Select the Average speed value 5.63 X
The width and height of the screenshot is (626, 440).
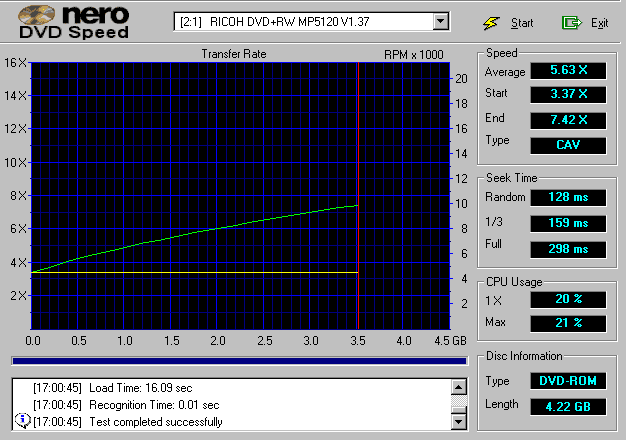pyautogui.click(x=568, y=71)
